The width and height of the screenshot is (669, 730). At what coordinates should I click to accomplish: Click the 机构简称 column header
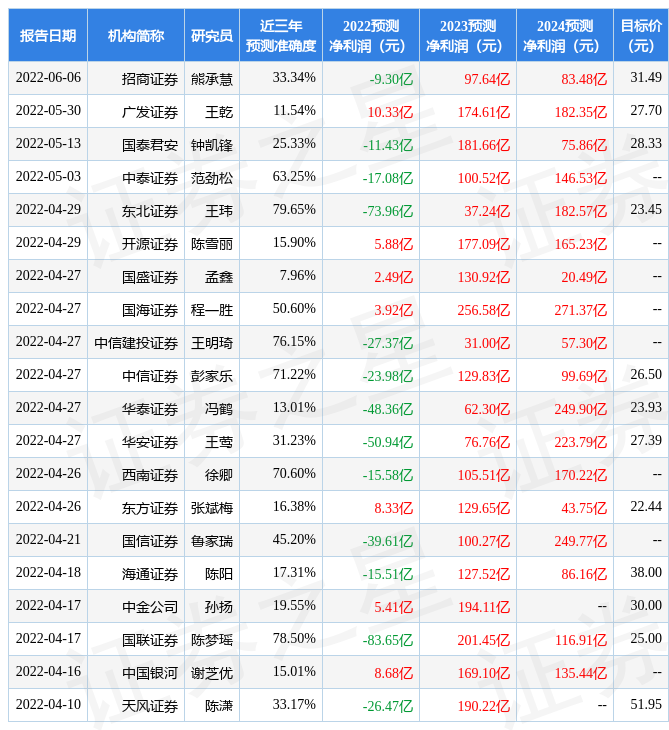(x=136, y=35)
